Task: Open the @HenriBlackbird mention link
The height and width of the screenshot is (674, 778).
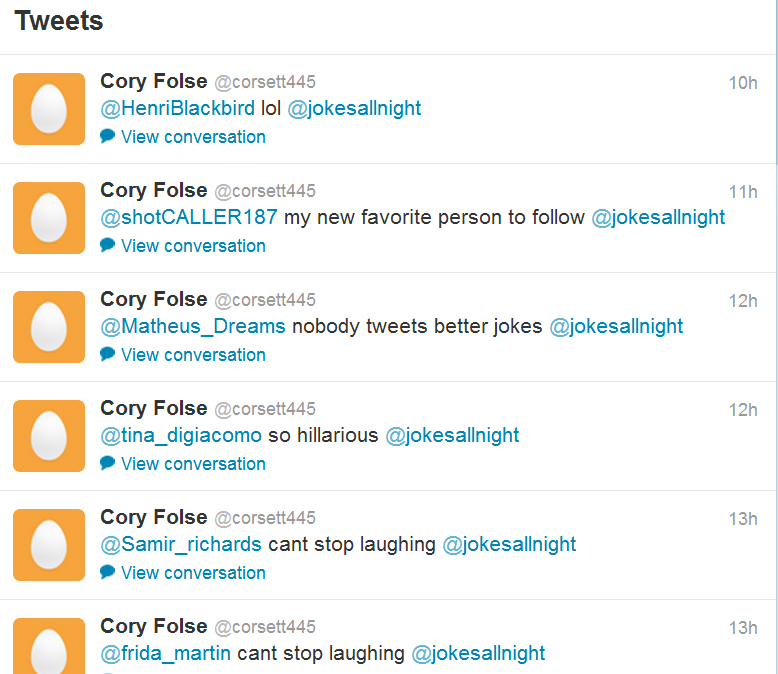Action: [177, 108]
